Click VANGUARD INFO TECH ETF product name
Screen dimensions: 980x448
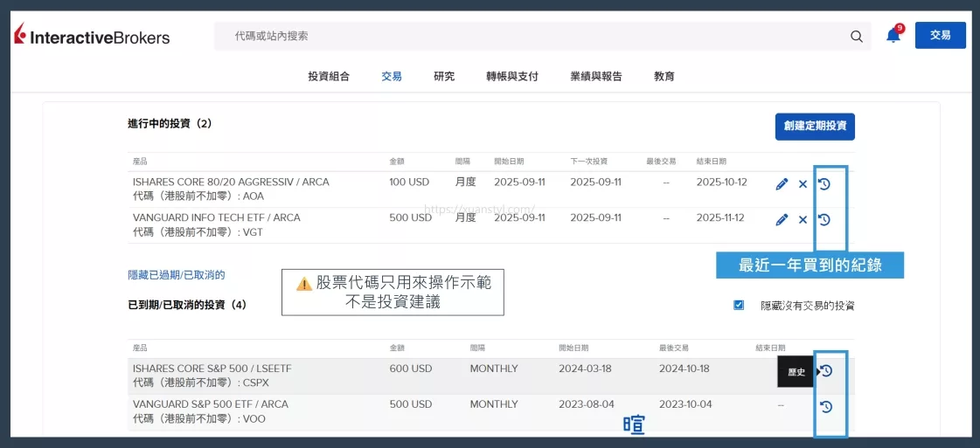(x=216, y=217)
